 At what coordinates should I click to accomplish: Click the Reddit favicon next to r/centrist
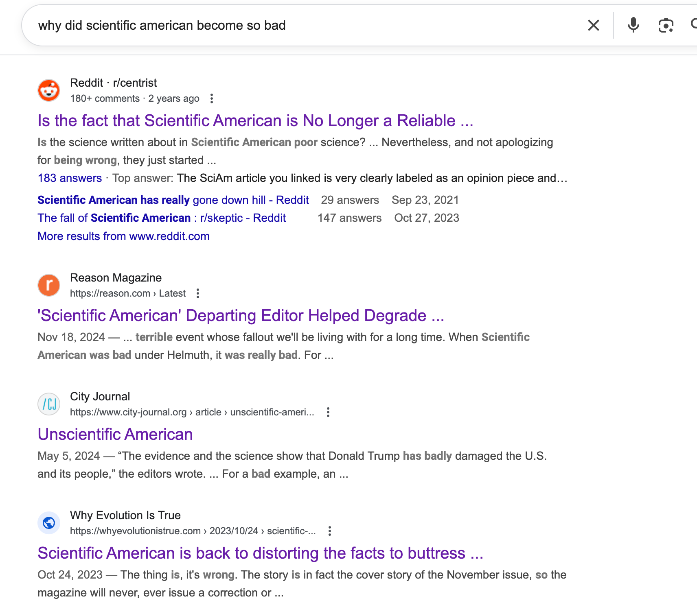[x=49, y=90]
